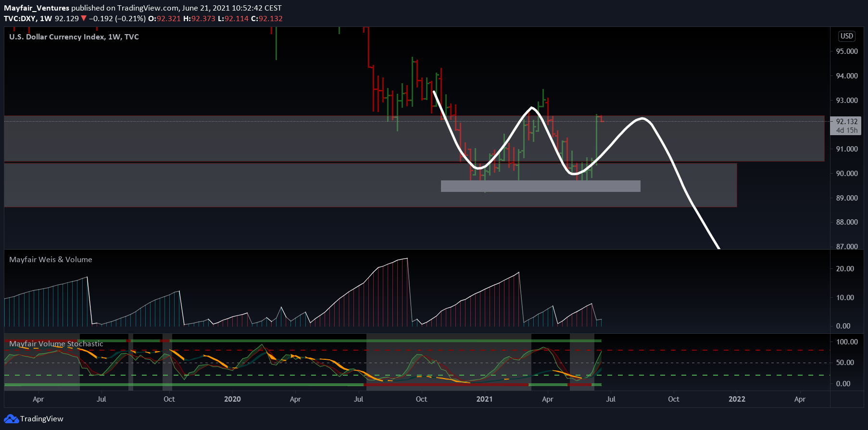This screenshot has height=430, width=868.
Task: Click the TVC:DXY, 1W symbol text
Action: pyautogui.click(x=28, y=19)
